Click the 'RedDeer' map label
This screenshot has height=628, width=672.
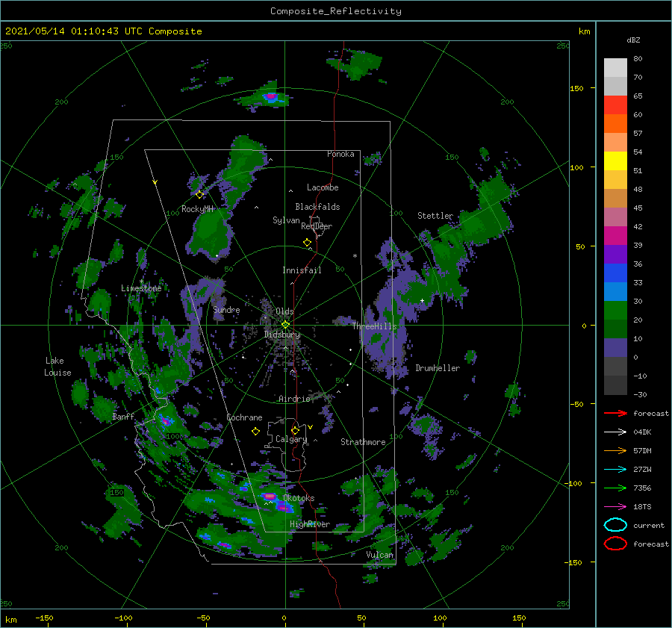tap(317, 226)
